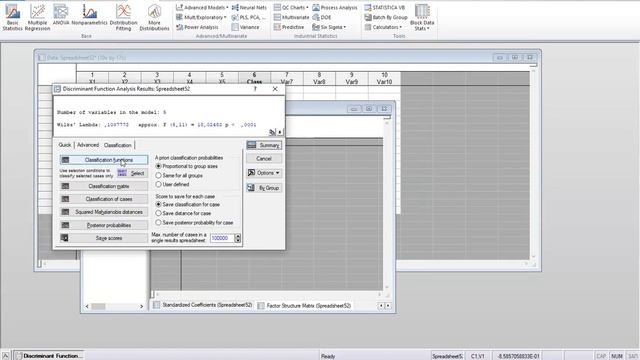
Task: Open Variance components tool
Action: coord(245,27)
